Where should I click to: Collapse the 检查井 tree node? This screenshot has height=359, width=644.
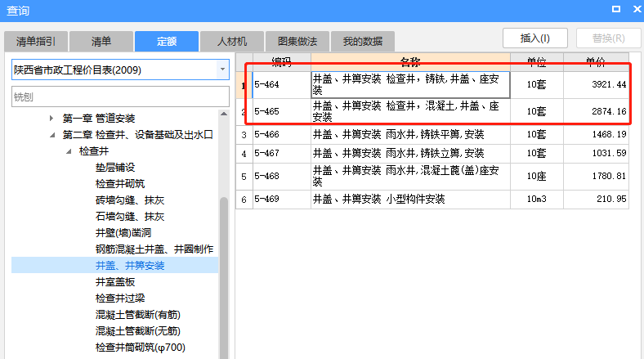(69, 151)
